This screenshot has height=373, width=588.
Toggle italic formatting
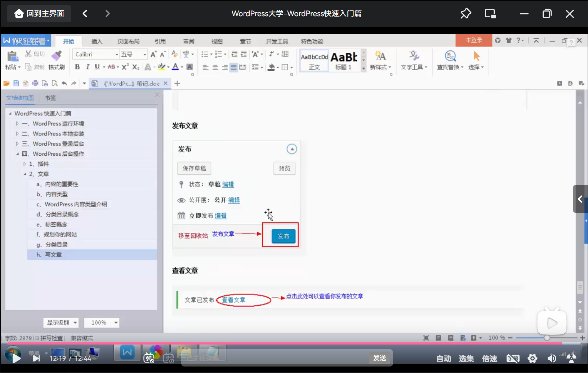(x=87, y=67)
